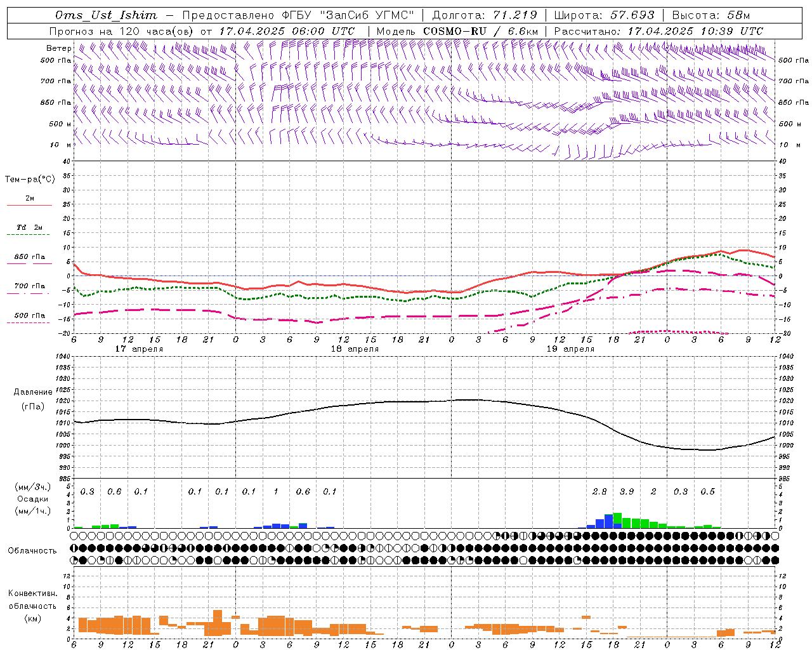Click the Конвективн. облачность panel label

(32, 600)
